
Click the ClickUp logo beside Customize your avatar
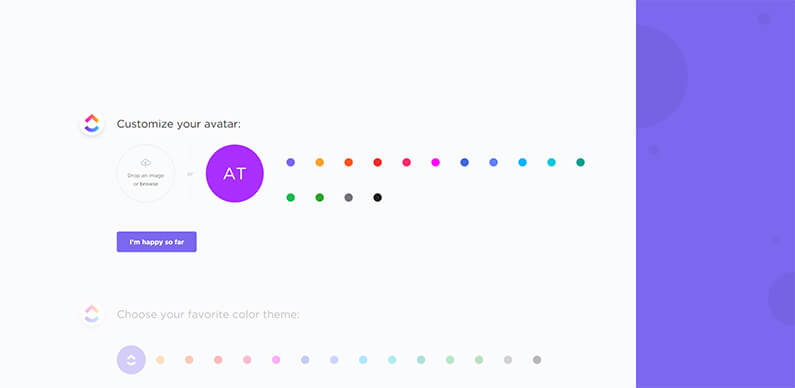point(92,124)
